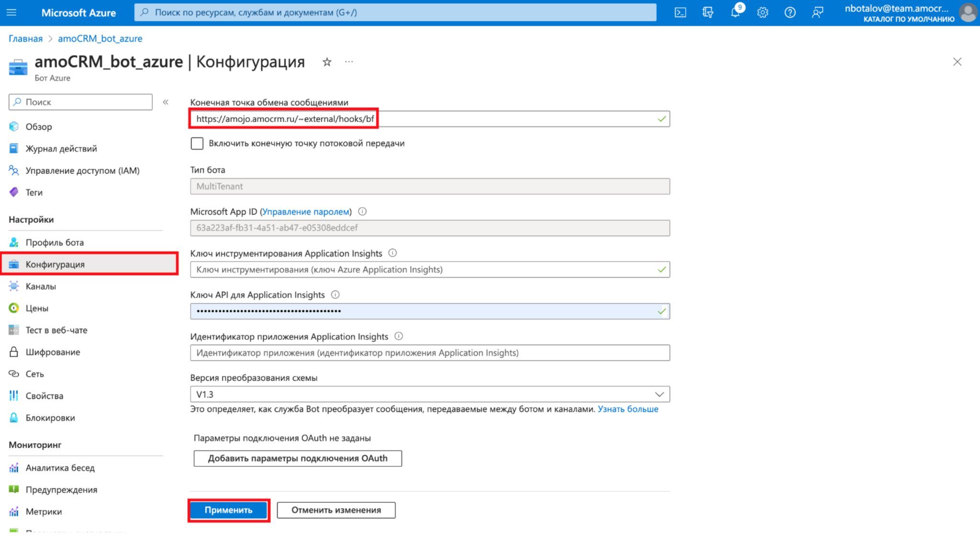Open Cloud Shell from the top bar
Viewport: 980px width, 539px height.
pos(680,13)
